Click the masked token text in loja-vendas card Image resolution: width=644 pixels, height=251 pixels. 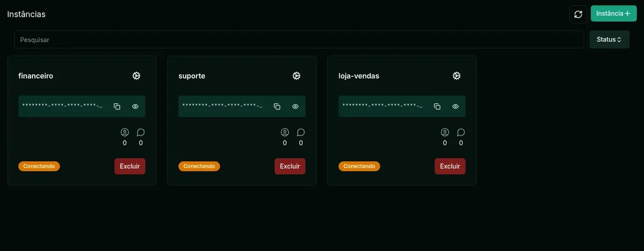click(383, 106)
